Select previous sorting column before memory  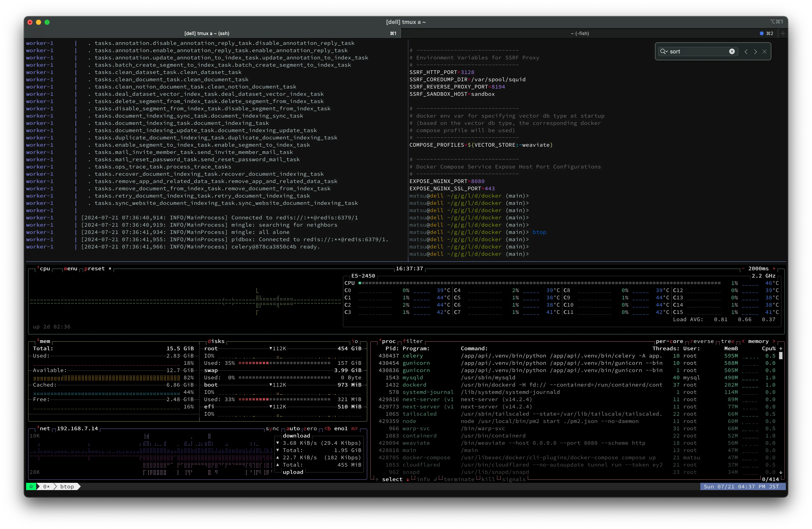743,341
